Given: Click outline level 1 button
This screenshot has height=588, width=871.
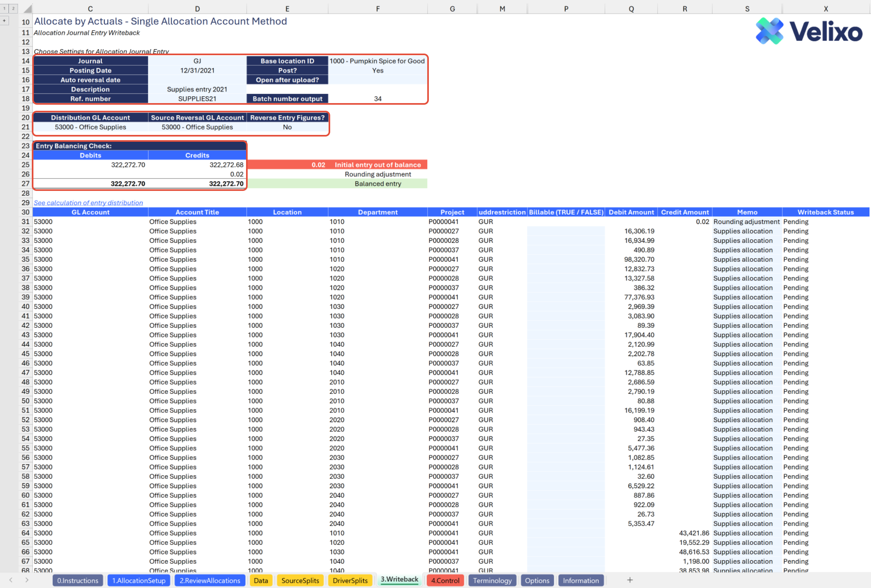Looking at the screenshot, I should [x=4, y=8].
